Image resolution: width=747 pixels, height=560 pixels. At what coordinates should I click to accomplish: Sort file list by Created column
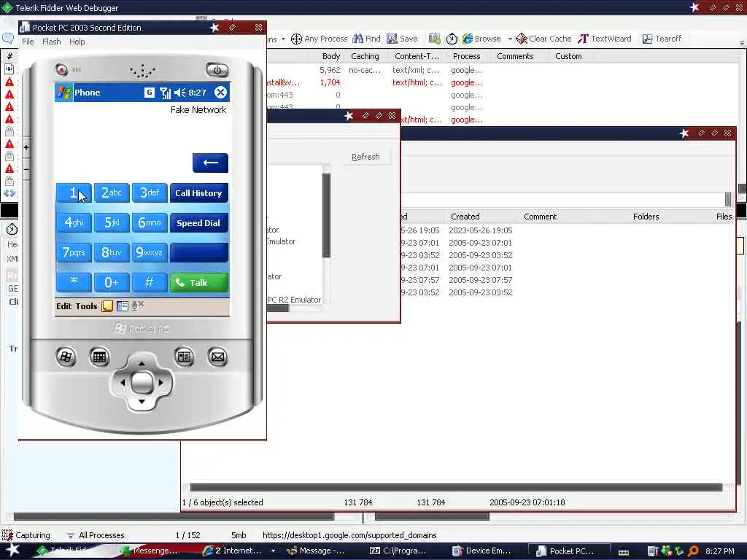[465, 216]
